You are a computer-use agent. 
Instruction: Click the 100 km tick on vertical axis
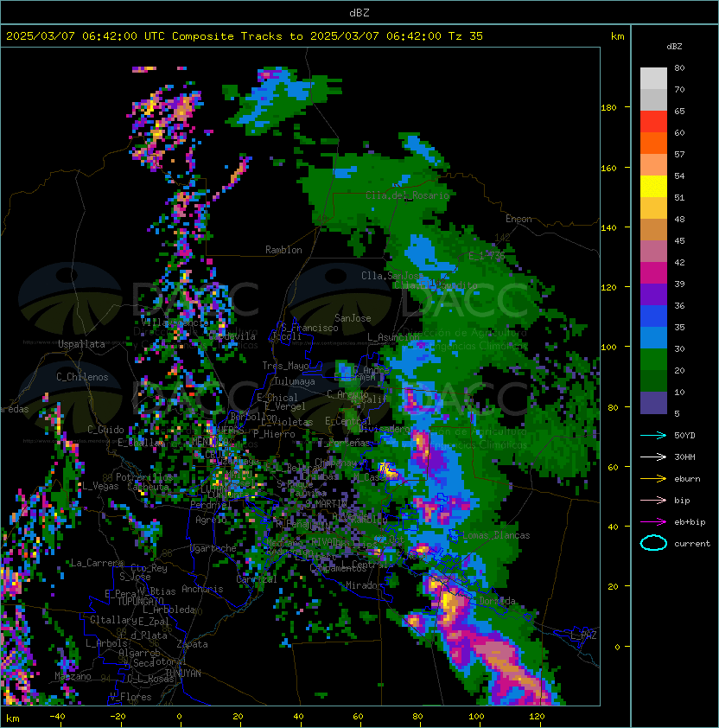tap(608, 348)
